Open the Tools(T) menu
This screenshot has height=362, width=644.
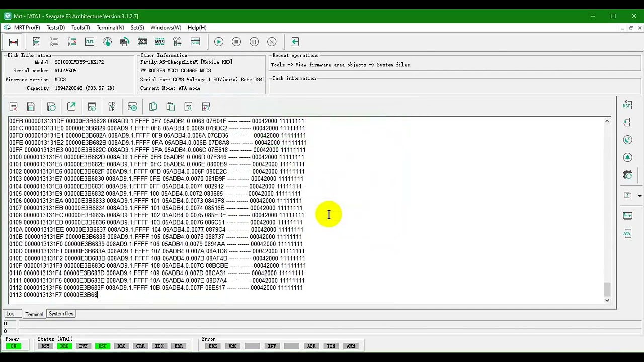pos(80,28)
